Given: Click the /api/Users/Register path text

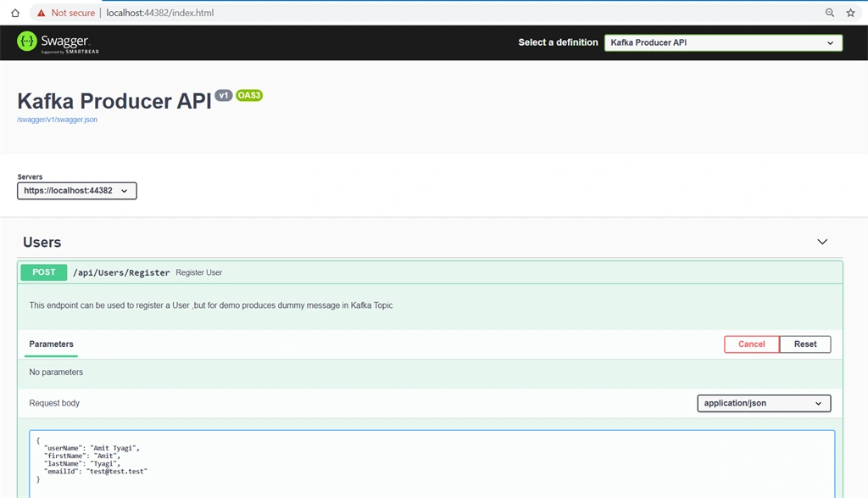Looking at the screenshot, I should click(121, 272).
